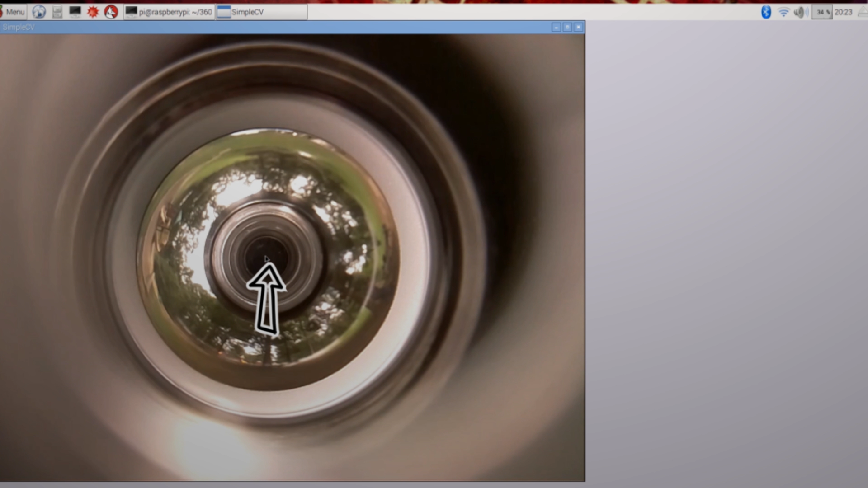The image size is (868, 488).
Task: Open the Raspberry Pi Menu
Action: pos(14,12)
